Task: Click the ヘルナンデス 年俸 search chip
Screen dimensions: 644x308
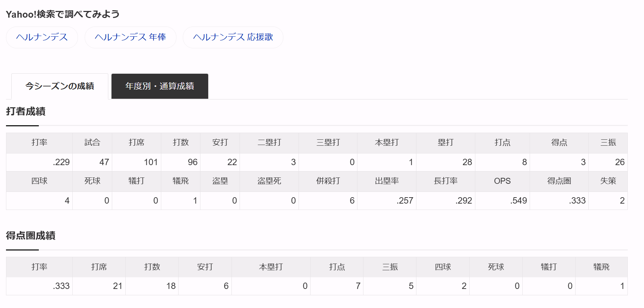Action: coord(130,37)
